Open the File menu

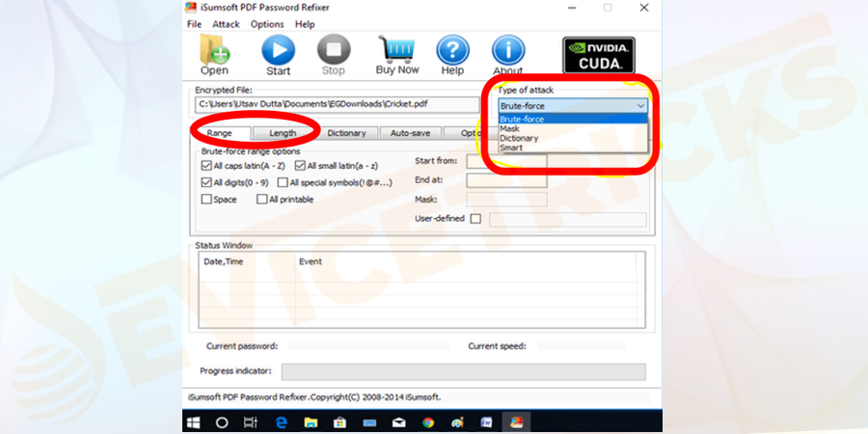[x=194, y=24]
